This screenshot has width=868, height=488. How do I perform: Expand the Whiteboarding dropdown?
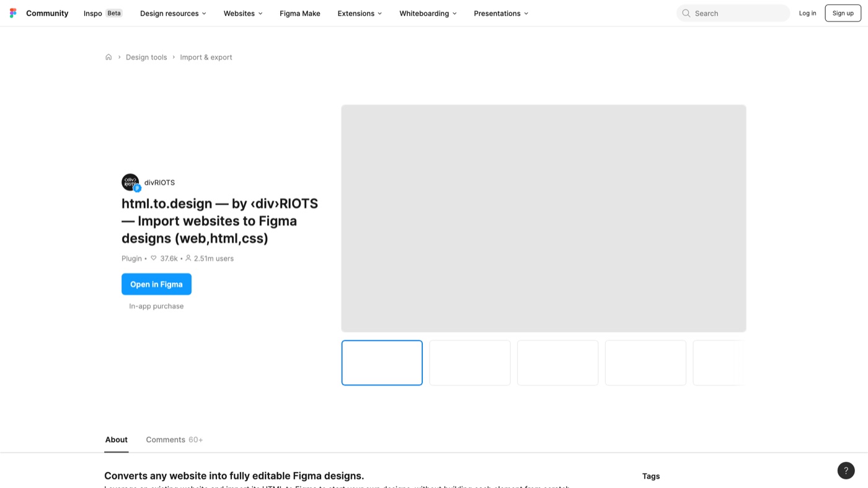(428, 13)
